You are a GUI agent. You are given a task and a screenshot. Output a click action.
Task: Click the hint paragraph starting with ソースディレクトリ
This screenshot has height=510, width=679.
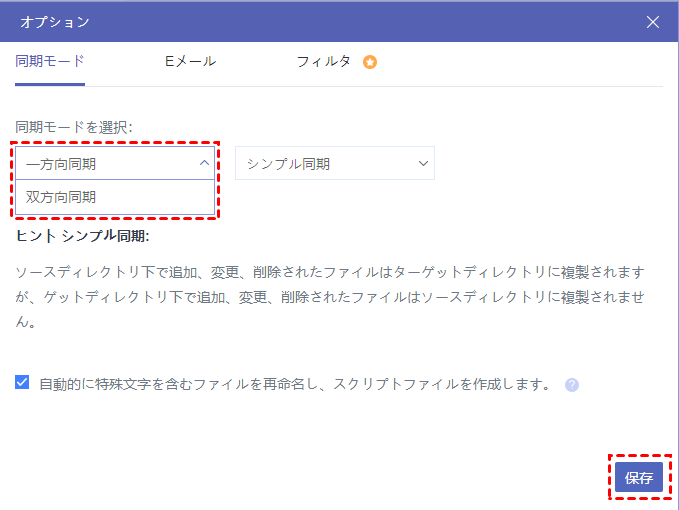(x=330, y=297)
